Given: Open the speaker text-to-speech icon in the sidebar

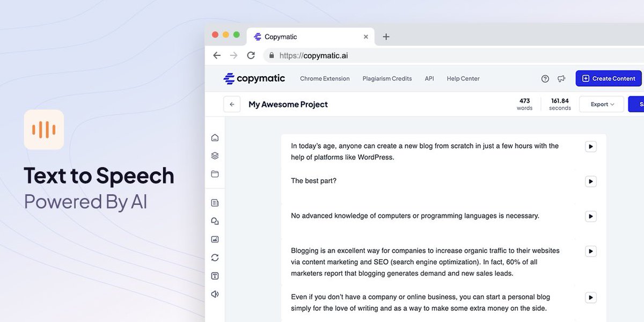Looking at the screenshot, I should tap(215, 294).
